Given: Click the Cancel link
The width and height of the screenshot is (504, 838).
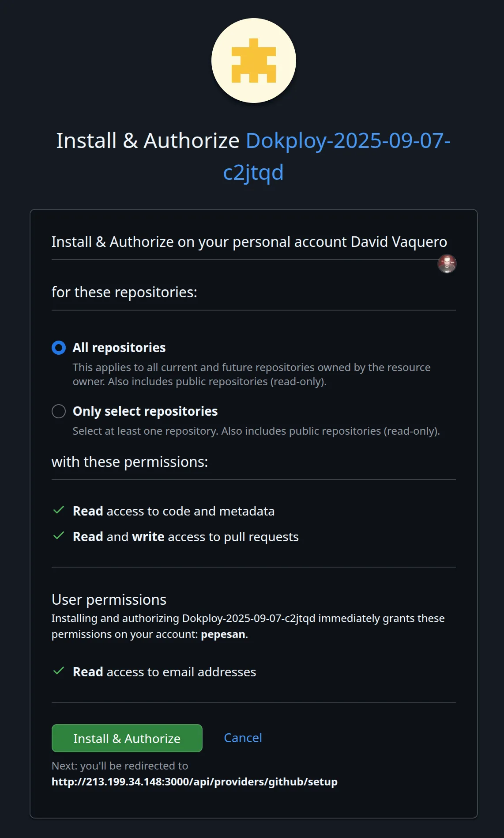Looking at the screenshot, I should point(242,738).
